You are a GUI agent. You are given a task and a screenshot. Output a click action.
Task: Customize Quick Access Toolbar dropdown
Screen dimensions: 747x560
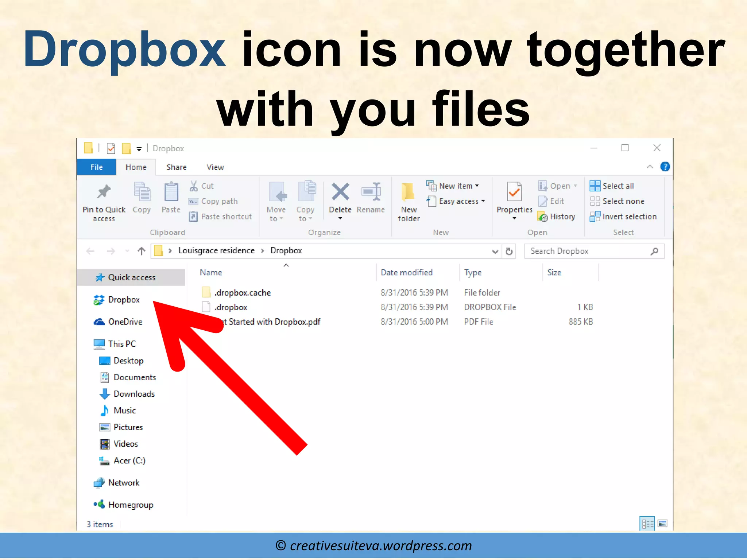139,149
